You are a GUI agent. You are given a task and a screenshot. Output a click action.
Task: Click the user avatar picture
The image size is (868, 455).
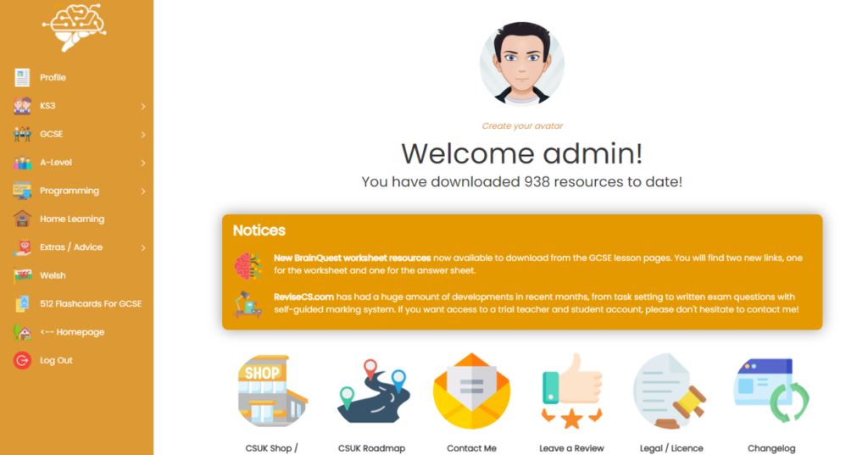pos(522,63)
